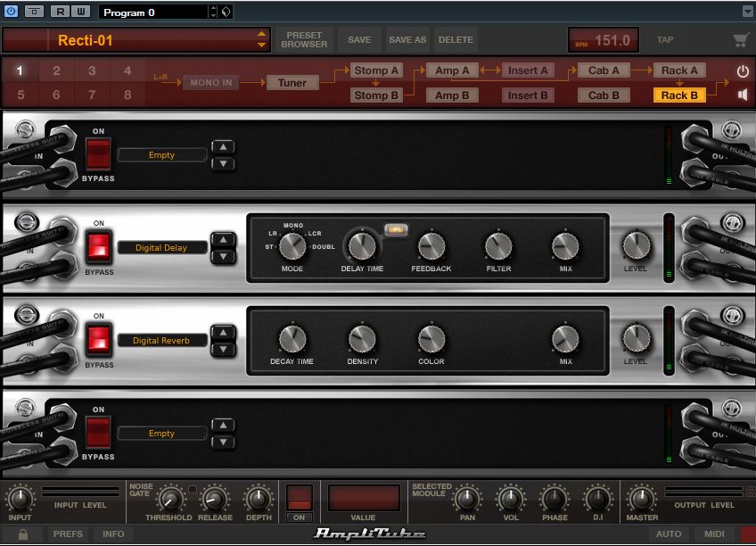The width and height of the screenshot is (756, 546).
Task: Open the shop cart icon
Action: [x=740, y=40]
